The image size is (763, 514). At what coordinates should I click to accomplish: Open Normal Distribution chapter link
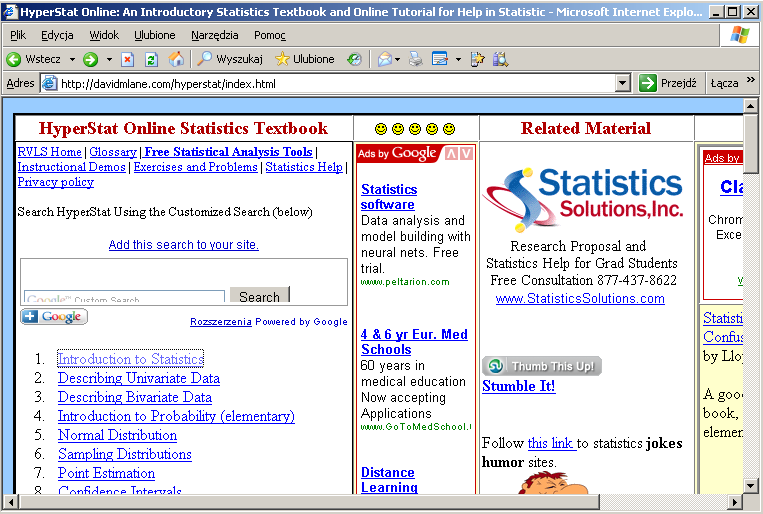[x=117, y=435]
